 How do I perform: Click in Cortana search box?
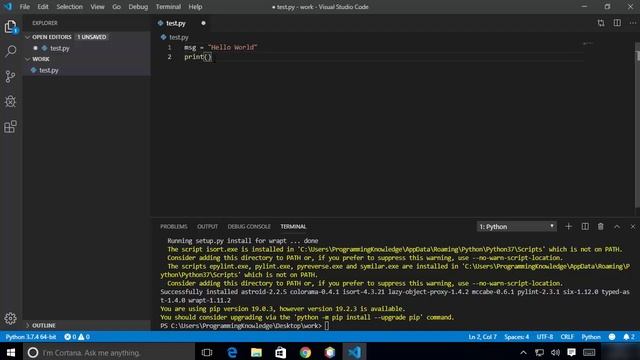tap(110, 353)
